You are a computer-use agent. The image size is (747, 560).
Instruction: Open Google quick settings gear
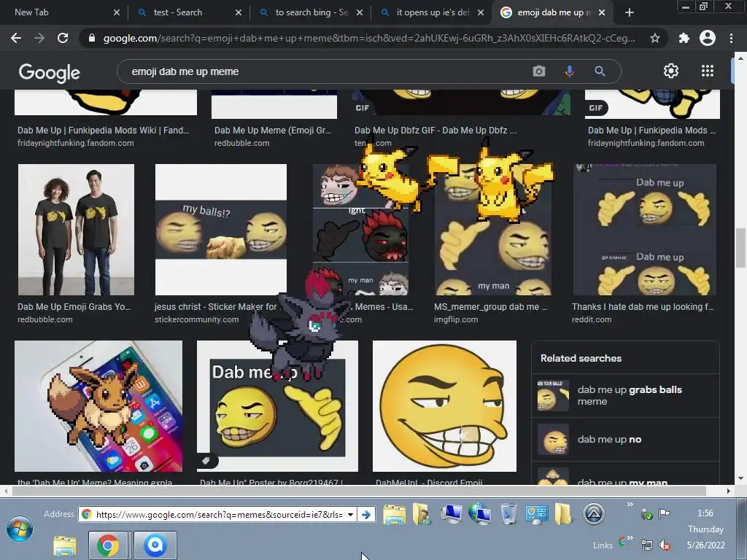[671, 71]
